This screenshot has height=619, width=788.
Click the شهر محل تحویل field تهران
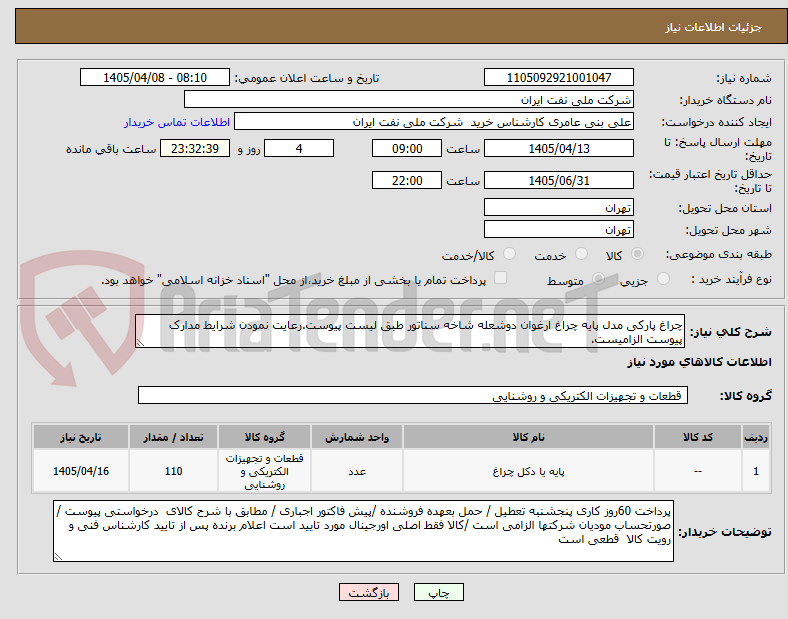[x=558, y=229]
